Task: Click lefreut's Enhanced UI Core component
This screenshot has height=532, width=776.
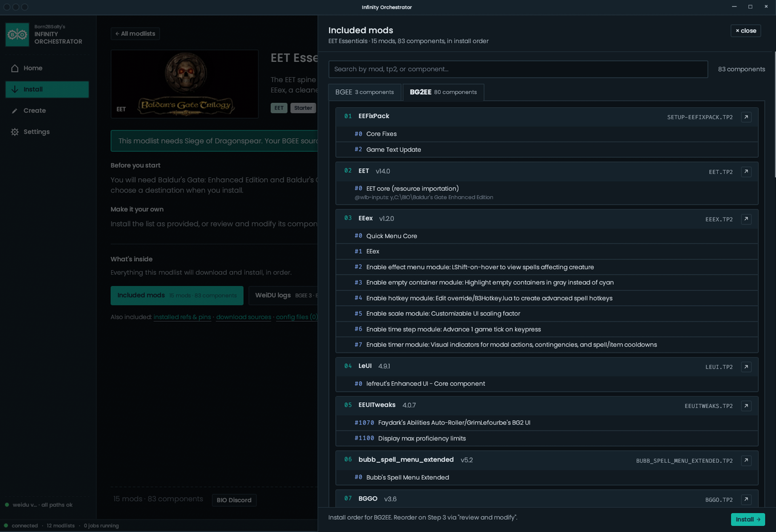Action: pyautogui.click(x=547, y=384)
